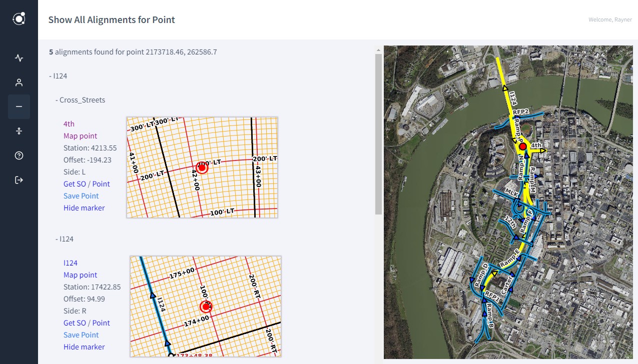Hide marker for 4th alignment
Image resolution: width=638 pixels, height=364 pixels.
pos(84,208)
